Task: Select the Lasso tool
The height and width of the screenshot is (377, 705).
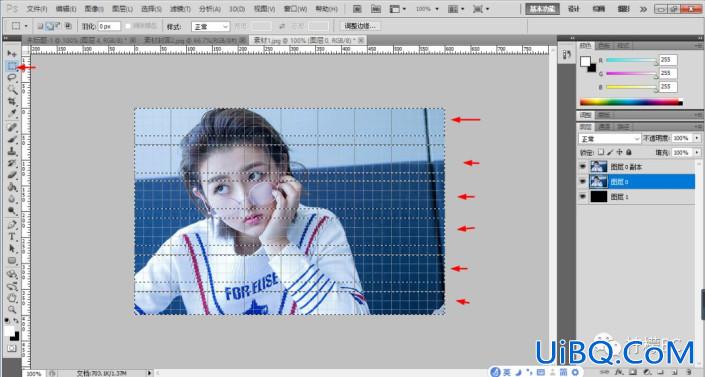Action: click(x=12, y=78)
